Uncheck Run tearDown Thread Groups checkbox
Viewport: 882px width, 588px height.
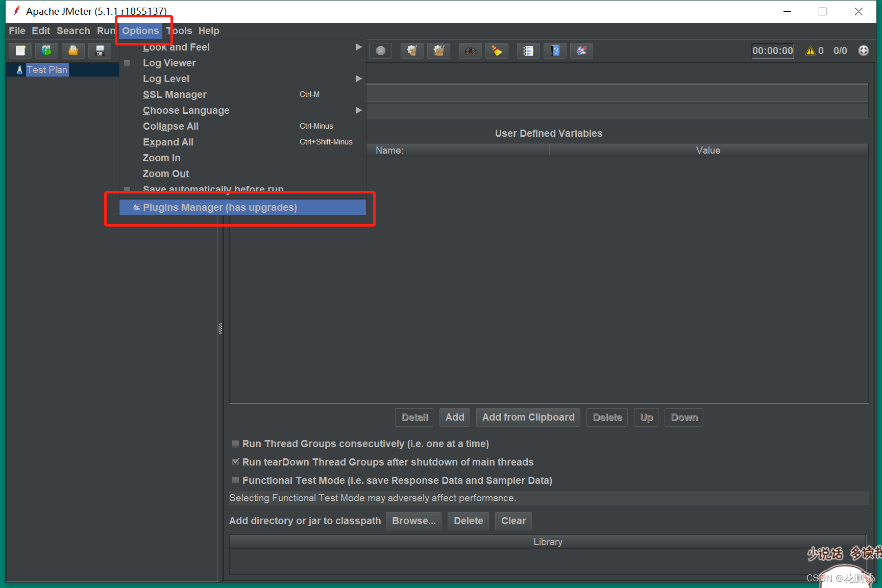coord(235,462)
